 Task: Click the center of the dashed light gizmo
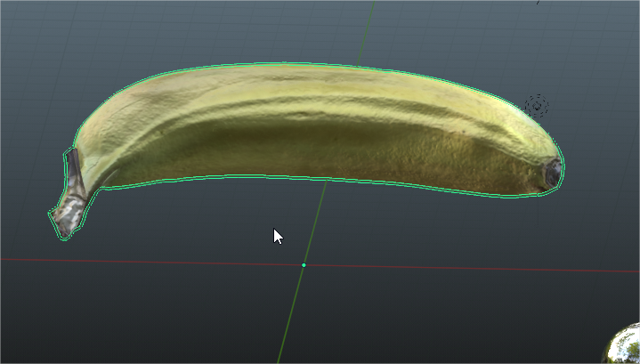point(537,107)
